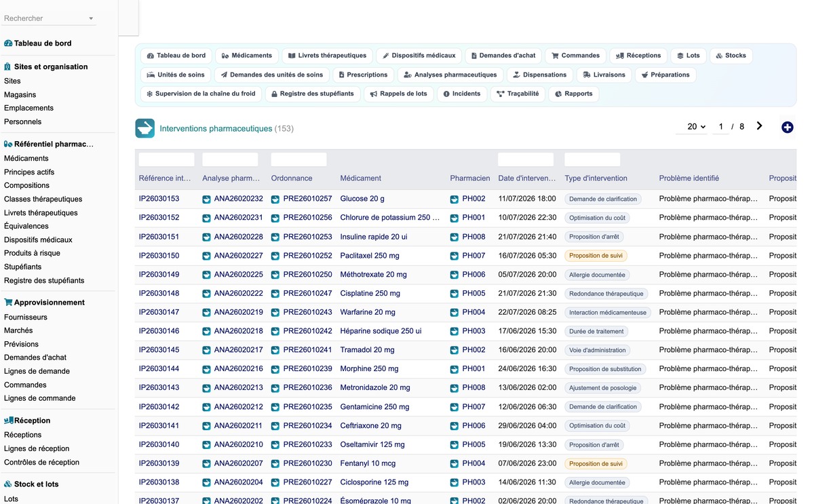Open the Médicaments toolbar button
Screen dimensions: 814x504
[x=247, y=56]
